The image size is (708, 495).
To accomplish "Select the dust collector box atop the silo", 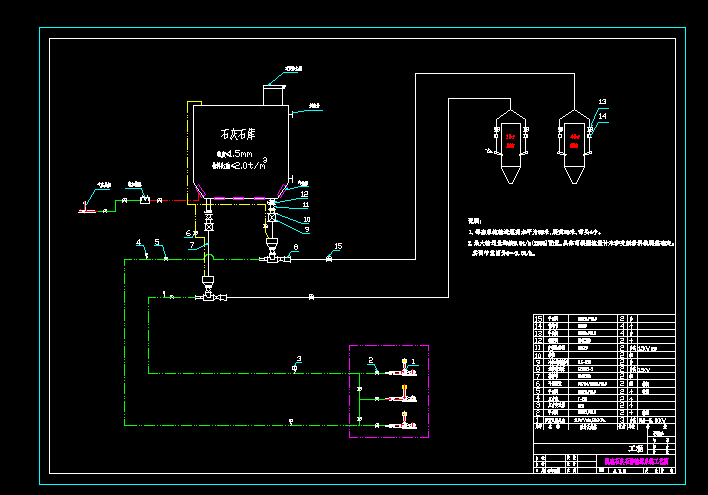I will [274, 95].
